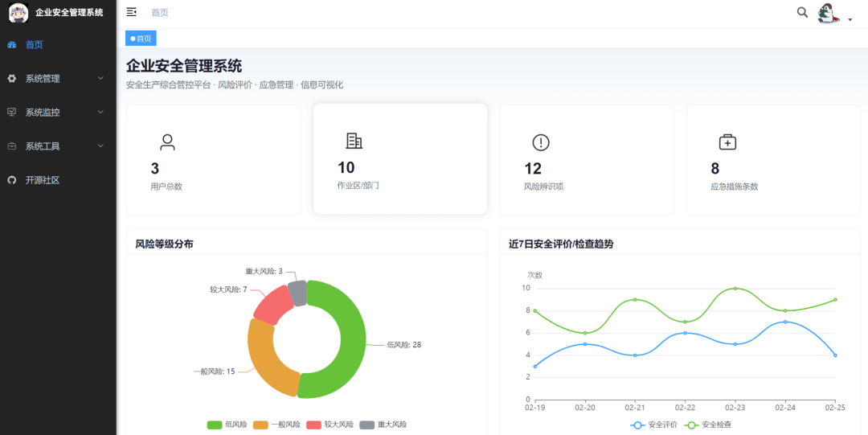The width and height of the screenshot is (868, 435).
Task: Collapse the sidebar with hamburger icon
Action: coord(131,12)
